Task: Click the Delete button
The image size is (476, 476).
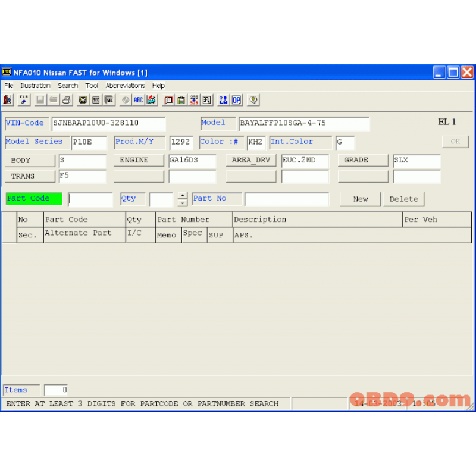Action: [x=404, y=199]
